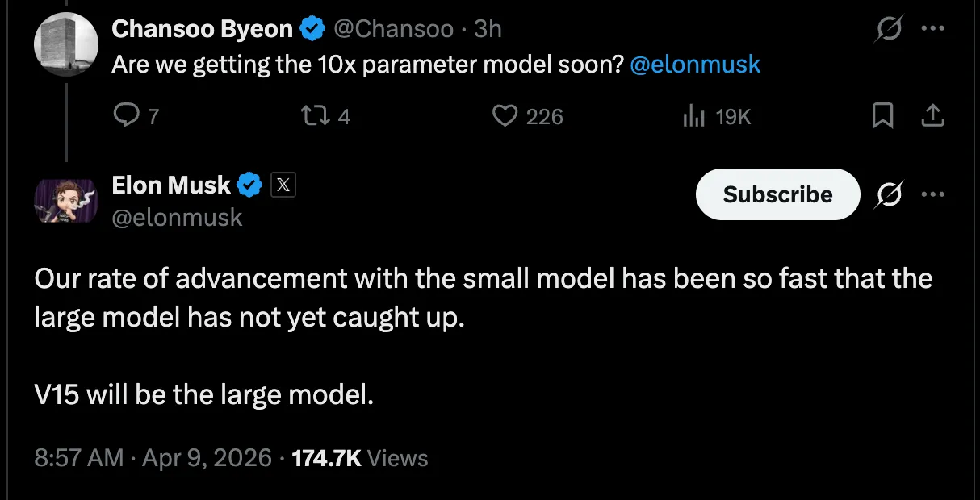Share Chansoo Byeon's tweet

(x=932, y=115)
